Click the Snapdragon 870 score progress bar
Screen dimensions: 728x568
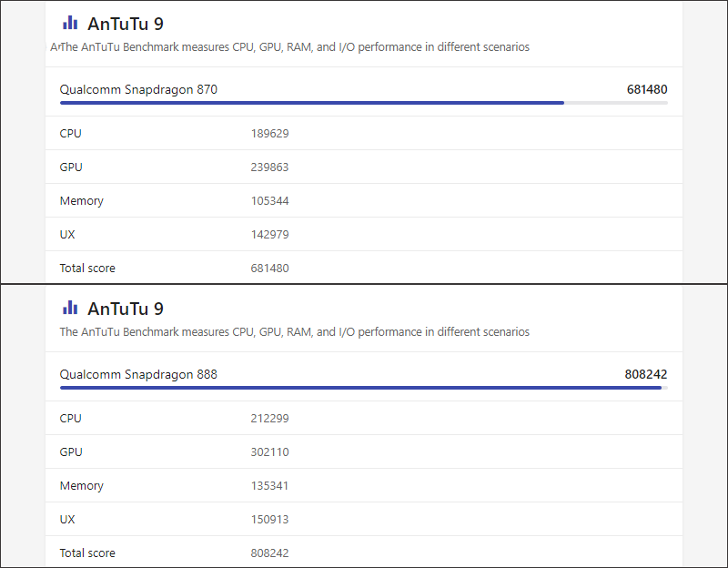click(x=363, y=103)
